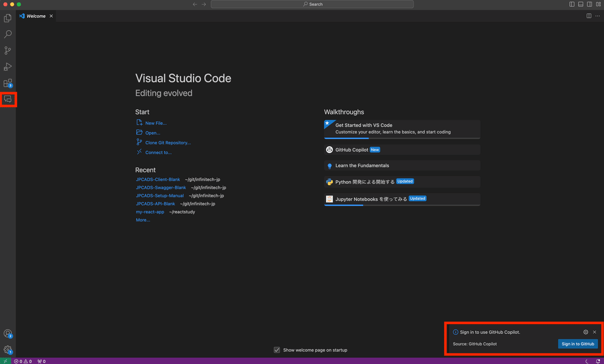Viewport: 604px width, 364px height.
Task: Click the Connect to remote icon
Action: coord(139,152)
